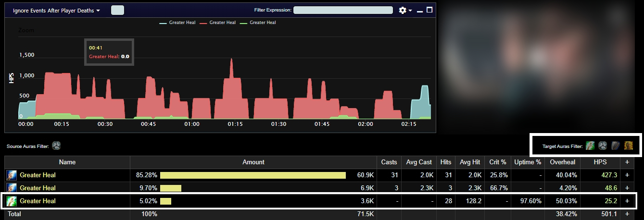Click the Source Auras Filter label
This screenshot has height=220, width=644.
coord(28,146)
